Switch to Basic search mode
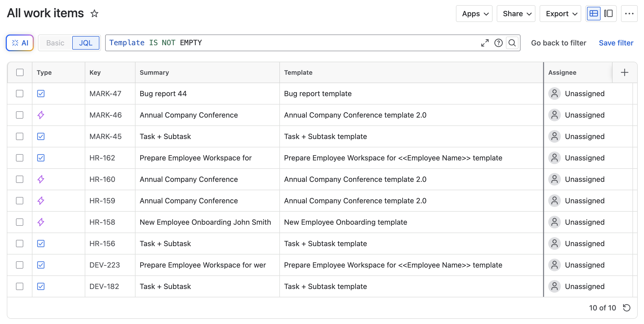The height and width of the screenshot is (324, 644). (55, 43)
